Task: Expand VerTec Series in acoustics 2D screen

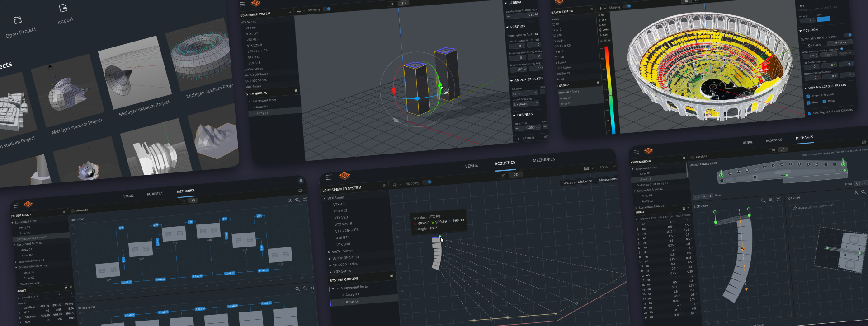Action: pyautogui.click(x=329, y=252)
